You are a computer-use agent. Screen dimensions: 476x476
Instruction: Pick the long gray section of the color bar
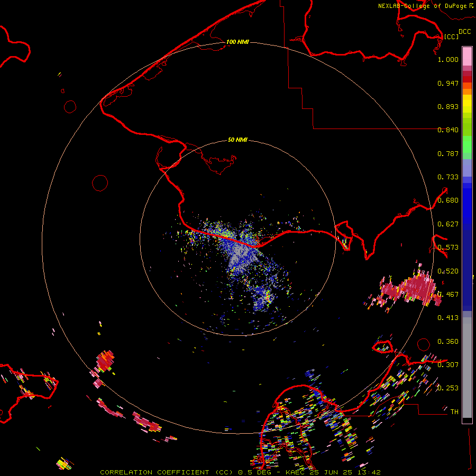tap(467, 368)
